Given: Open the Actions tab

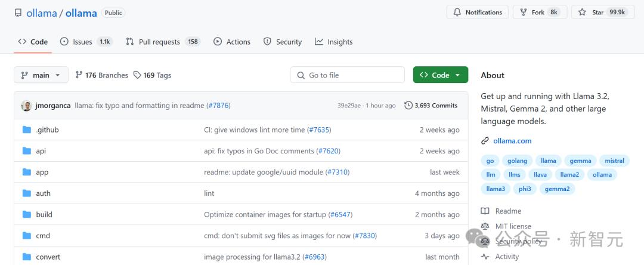Looking at the screenshot, I should [232, 42].
